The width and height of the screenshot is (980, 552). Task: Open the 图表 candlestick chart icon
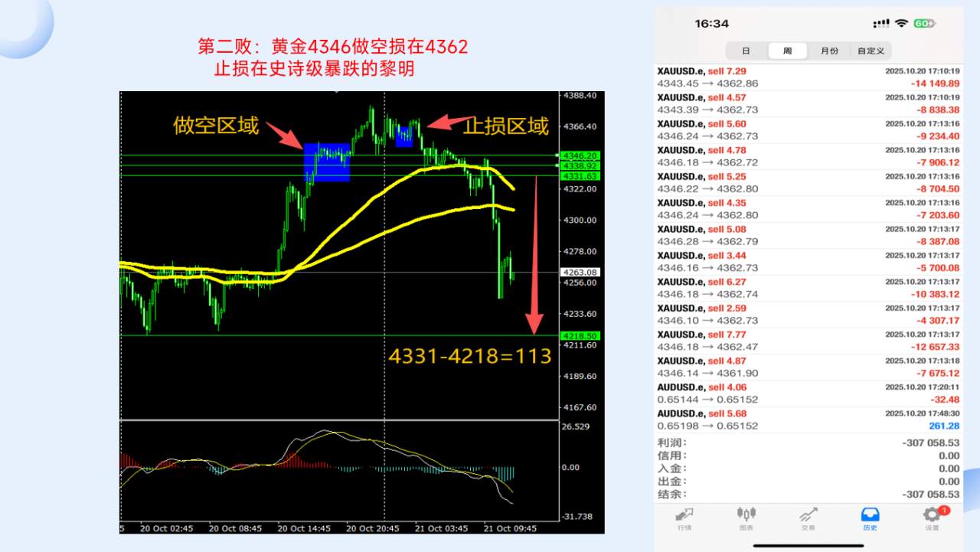tap(746, 514)
